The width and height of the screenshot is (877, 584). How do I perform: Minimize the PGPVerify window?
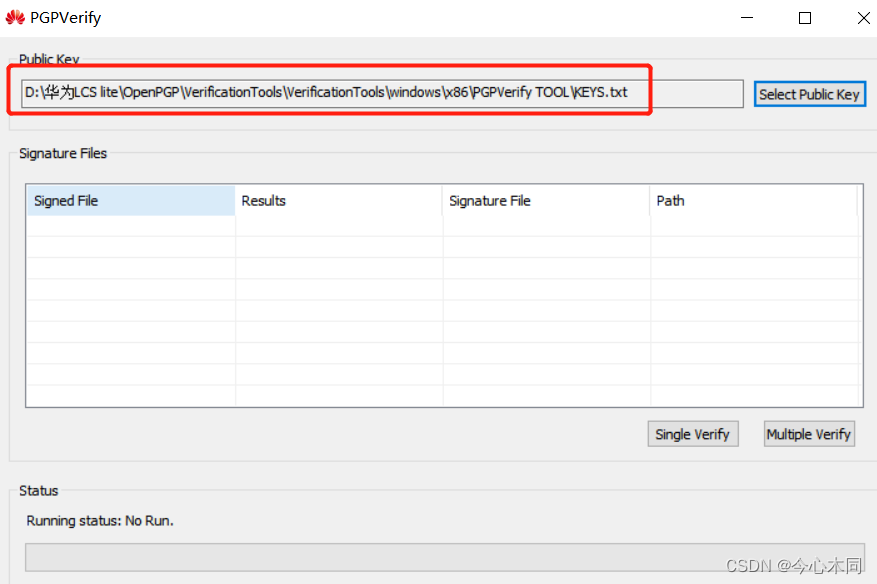point(747,18)
